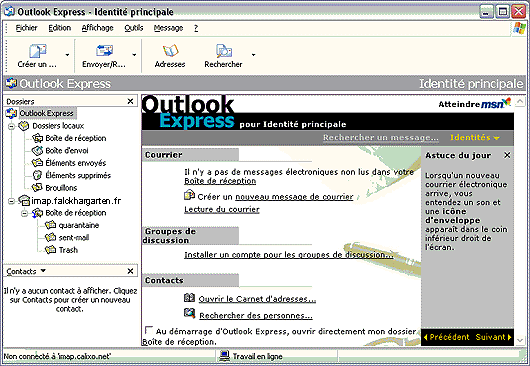Screen dimensions: 530x366
Task: Close the Dossiers pane
Action: 130,101
